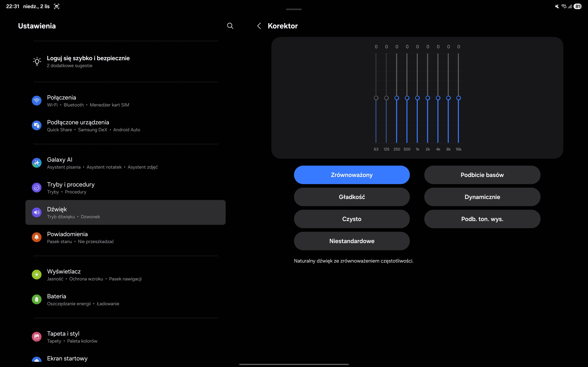
Task: Open Połączenia via its Wi-Fi icon
Action: [37, 100]
